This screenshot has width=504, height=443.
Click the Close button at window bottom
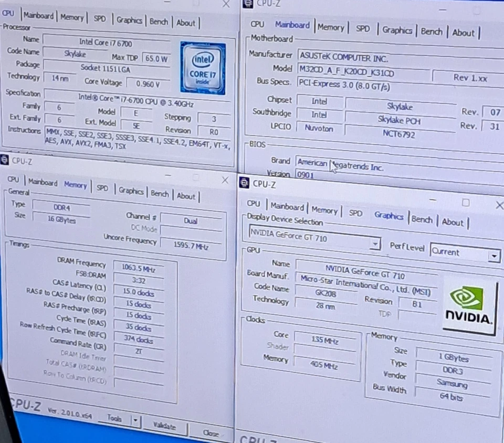coord(212,433)
